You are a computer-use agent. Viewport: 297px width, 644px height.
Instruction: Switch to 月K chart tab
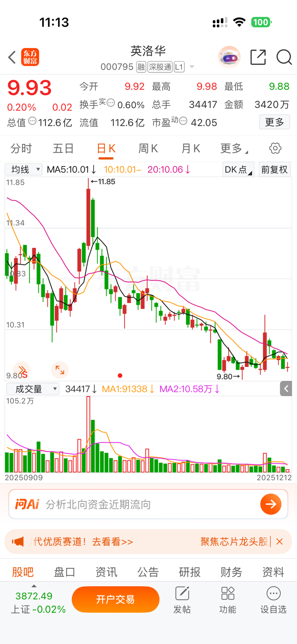[191, 148]
